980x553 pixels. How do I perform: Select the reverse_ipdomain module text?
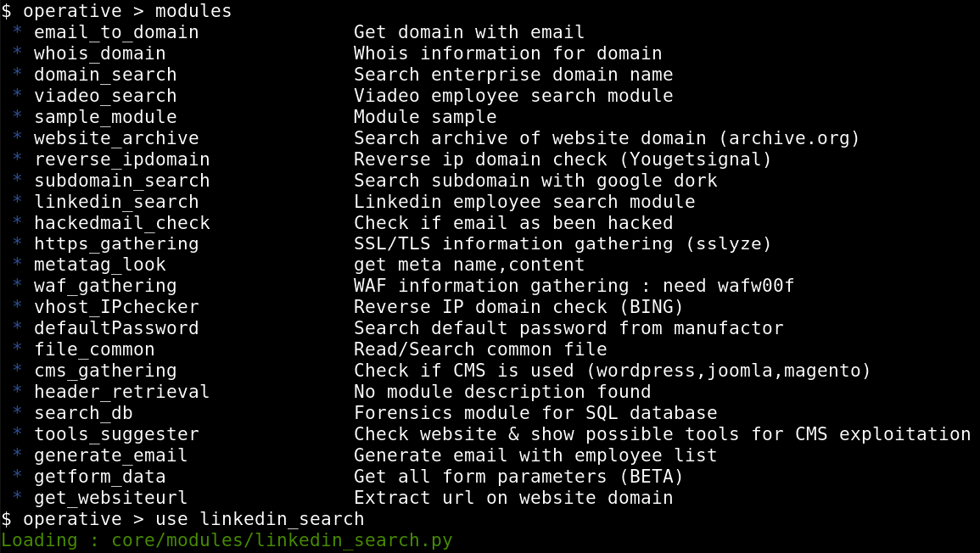(121, 159)
